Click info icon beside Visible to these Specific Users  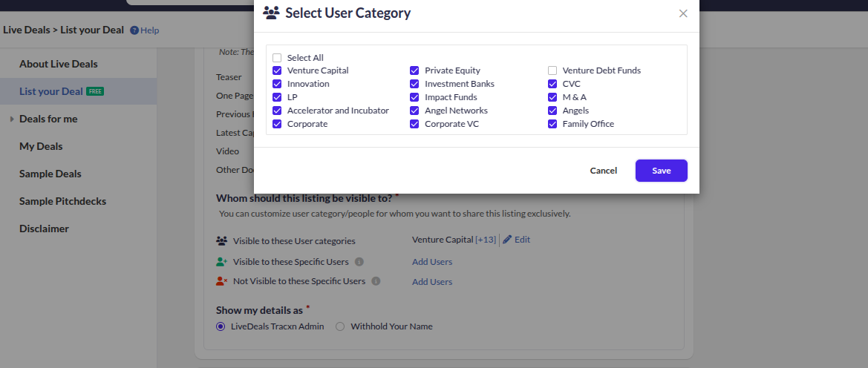[x=359, y=262]
